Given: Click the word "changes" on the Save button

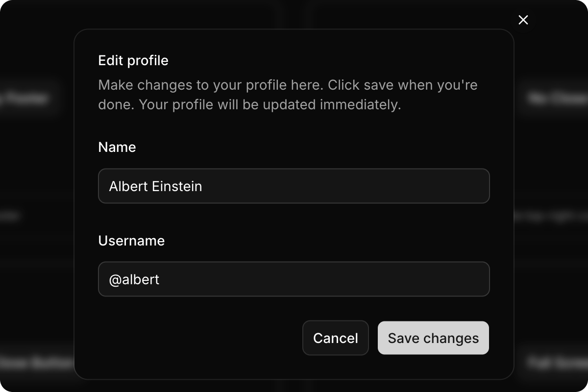Looking at the screenshot, I should (451, 338).
